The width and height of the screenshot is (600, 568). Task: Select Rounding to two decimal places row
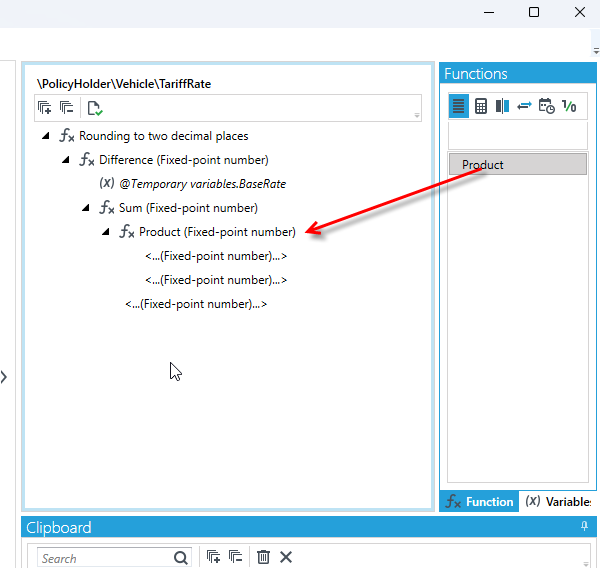pos(164,136)
